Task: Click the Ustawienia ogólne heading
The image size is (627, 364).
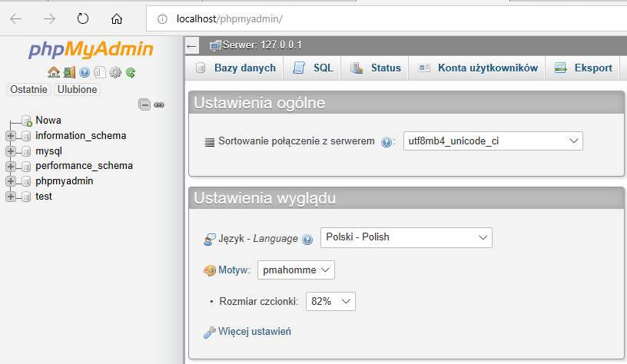Action: coord(260,103)
